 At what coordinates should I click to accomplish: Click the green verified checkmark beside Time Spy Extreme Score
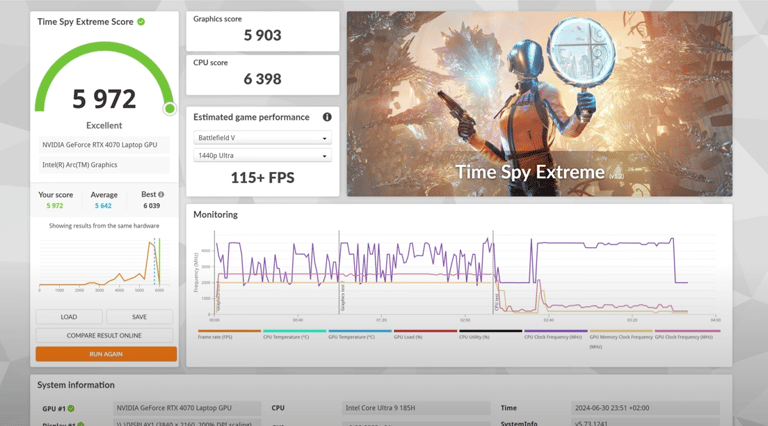(x=141, y=22)
